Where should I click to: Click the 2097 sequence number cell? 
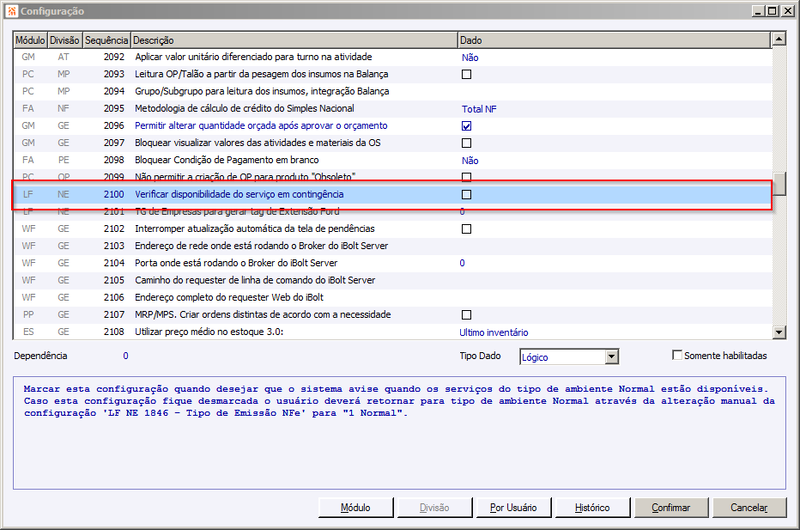(114, 143)
